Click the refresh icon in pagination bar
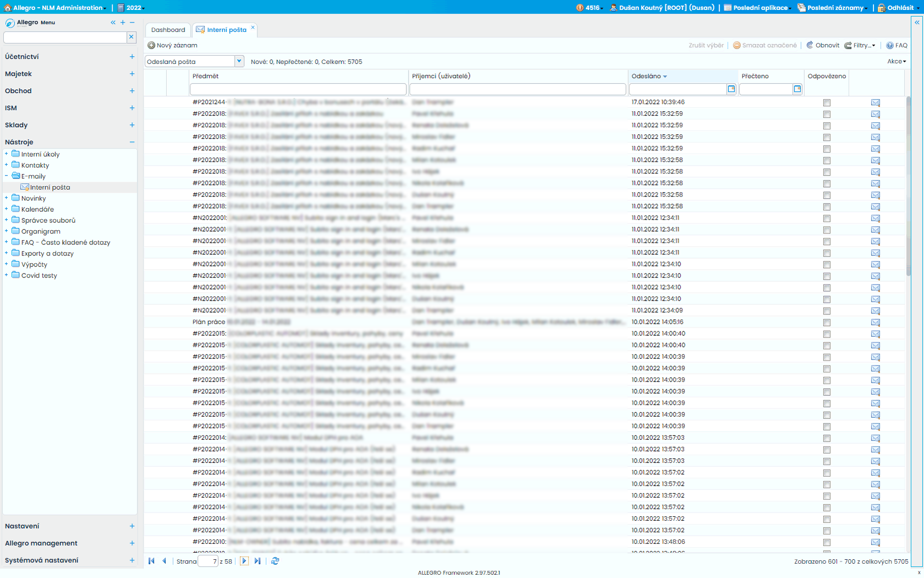The width and height of the screenshot is (924, 578). pos(275,561)
